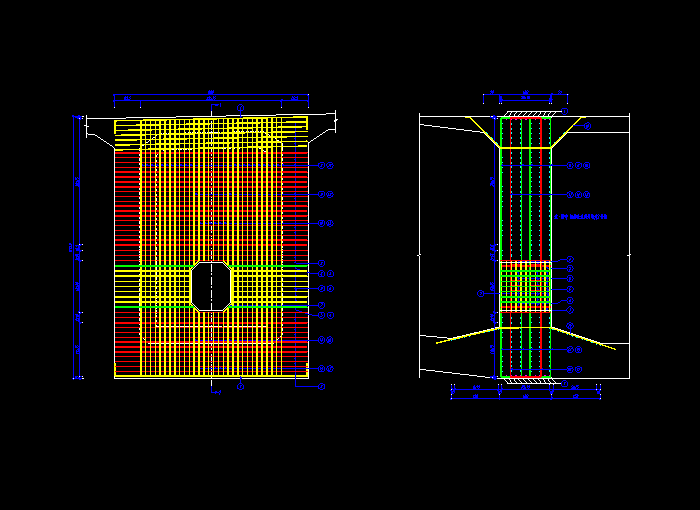Click the octagonal opening in the left drawing
The height and width of the screenshot is (510, 700).
tap(212, 286)
